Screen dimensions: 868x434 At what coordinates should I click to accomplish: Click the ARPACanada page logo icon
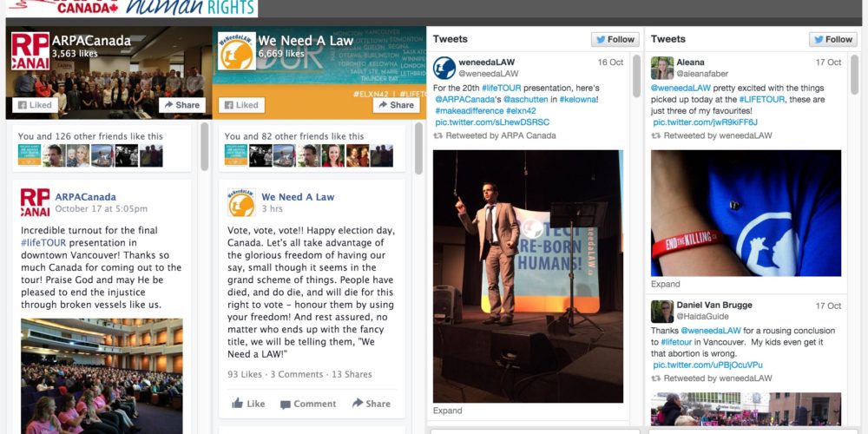click(x=30, y=51)
